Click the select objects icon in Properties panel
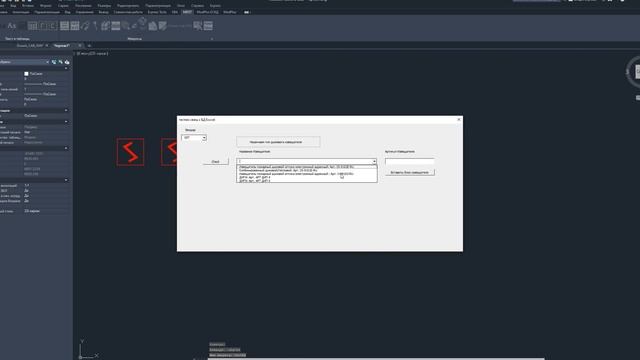 60,62
